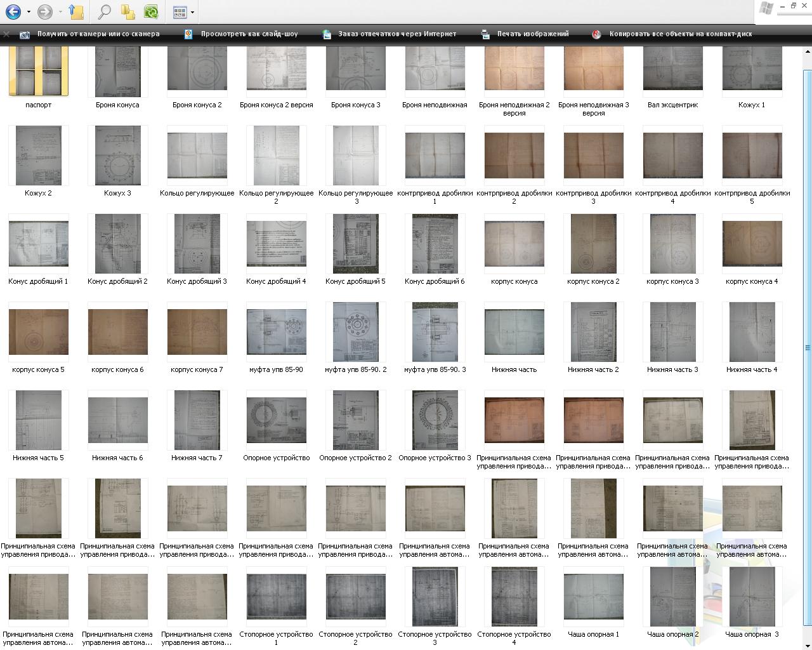Select the 'Опорное устройство 3' thumbnail

click(x=435, y=420)
